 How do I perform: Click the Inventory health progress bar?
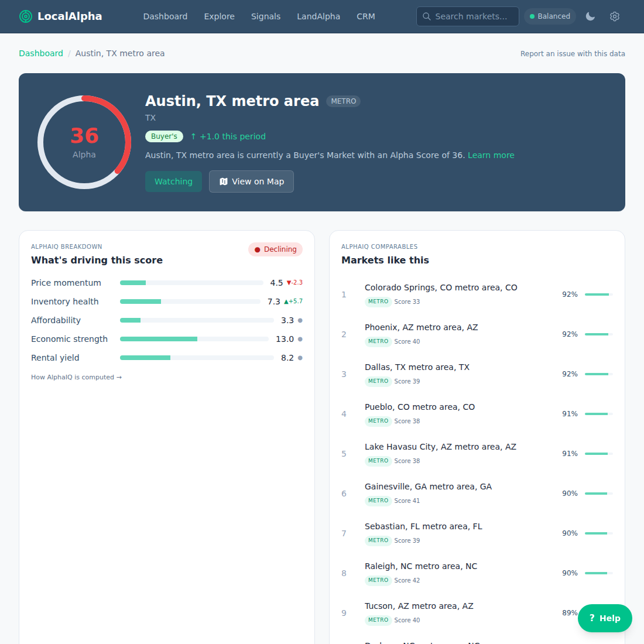(x=190, y=302)
